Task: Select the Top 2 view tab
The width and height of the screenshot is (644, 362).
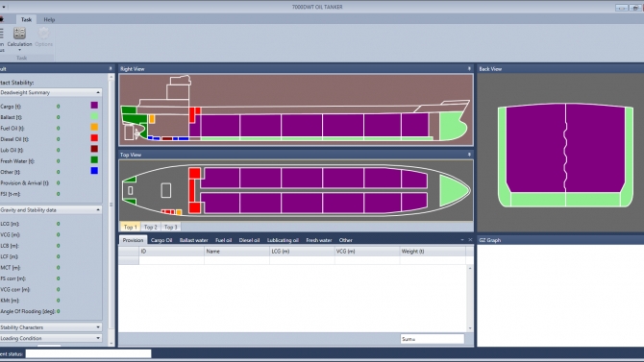Action: (x=151, y=227)
